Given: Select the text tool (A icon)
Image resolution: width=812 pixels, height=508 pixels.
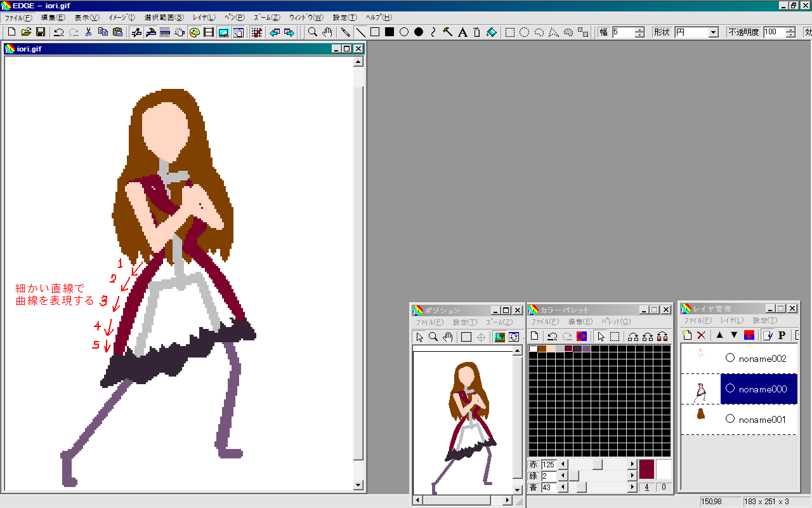Looking at the screenshot, I should (x=462, y=32).
